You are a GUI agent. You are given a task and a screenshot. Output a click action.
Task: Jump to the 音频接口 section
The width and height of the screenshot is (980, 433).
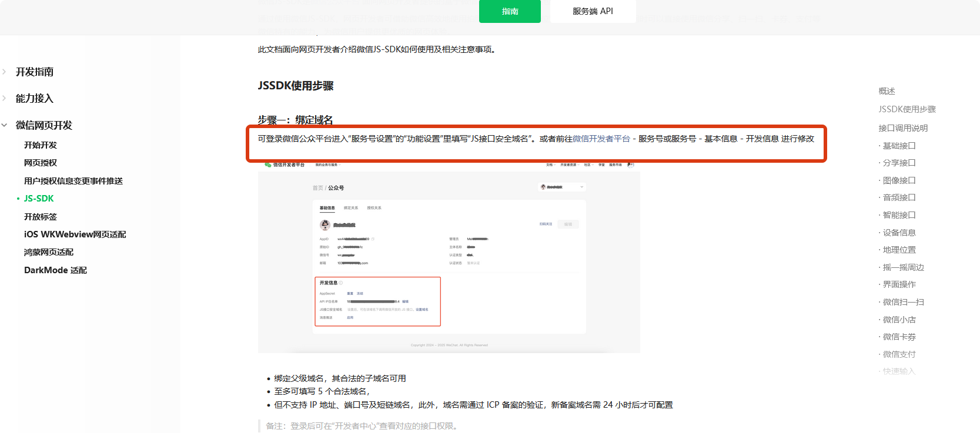899,197
